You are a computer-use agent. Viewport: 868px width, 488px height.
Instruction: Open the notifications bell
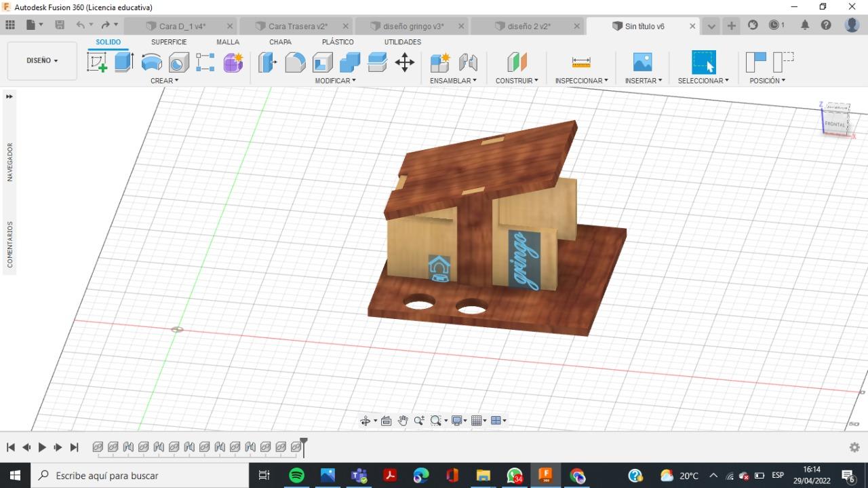tap(805, 25)
